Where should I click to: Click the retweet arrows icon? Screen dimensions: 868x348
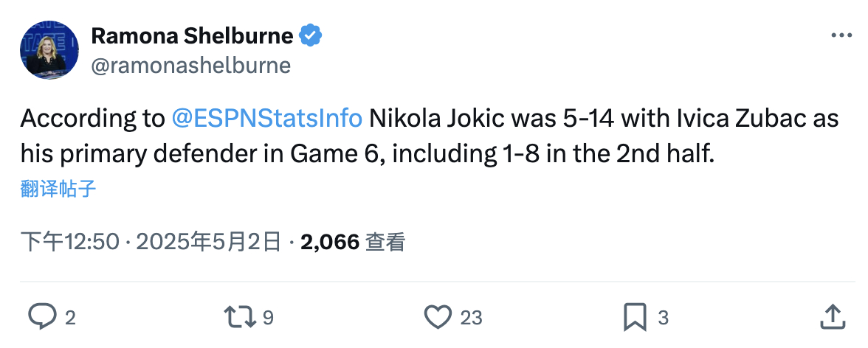[240, 317]
